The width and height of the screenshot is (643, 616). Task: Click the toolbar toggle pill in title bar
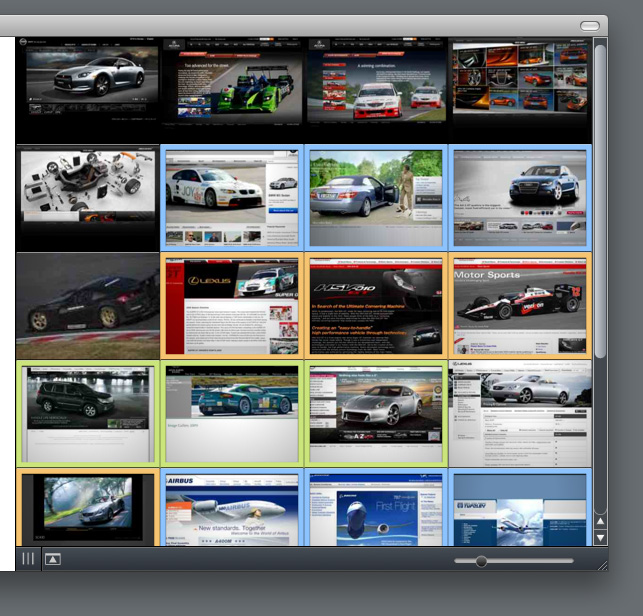[x=591, y=26]
